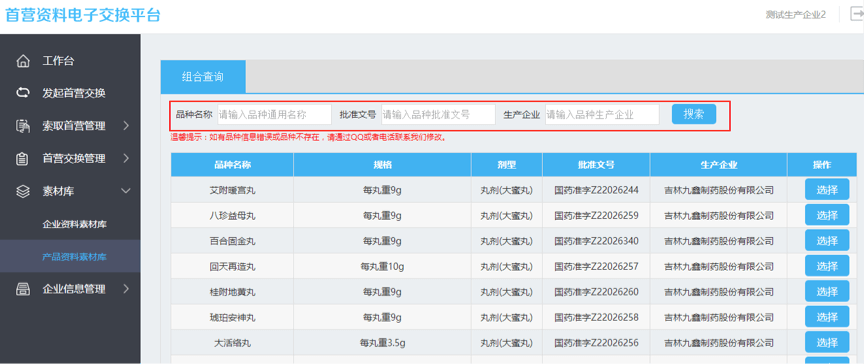Viewport: 864px width, 364px height.
Task: Click 选择 for 八珍益母丸
Action: [827, 215]
